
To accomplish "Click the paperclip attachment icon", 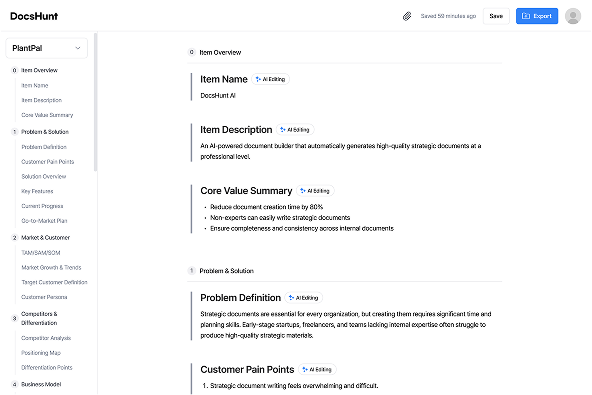I will pyautogui.click(x=407, y=16).
